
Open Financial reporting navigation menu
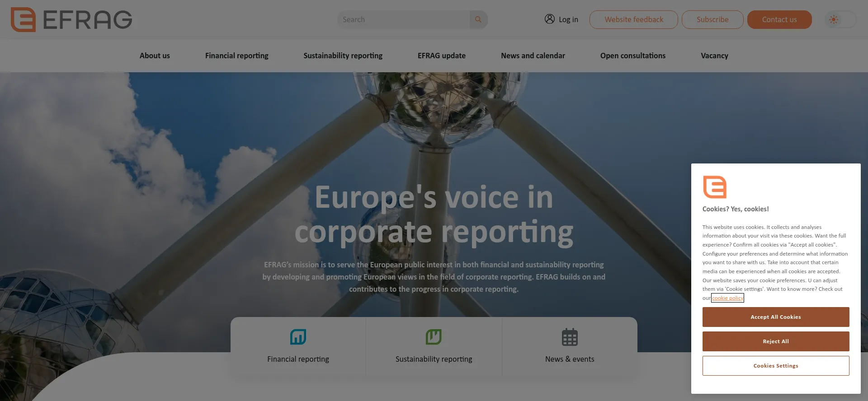236,56
